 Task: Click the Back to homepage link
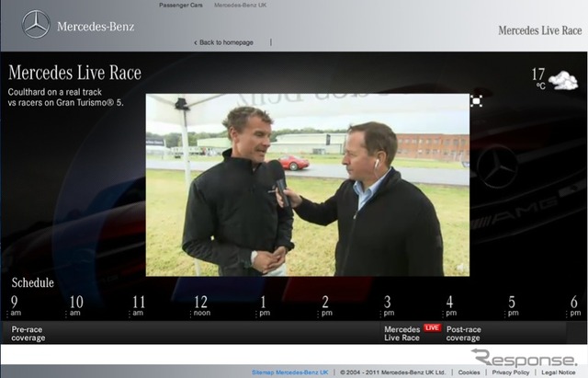point(223,42)
